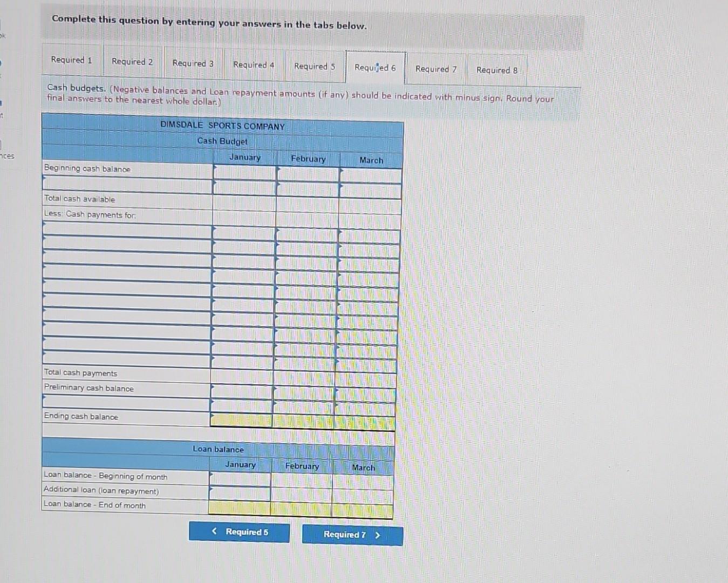This screenshot has height=583, width=728.
Task: Select March Beginning cash balance cell
Action: 371,176
